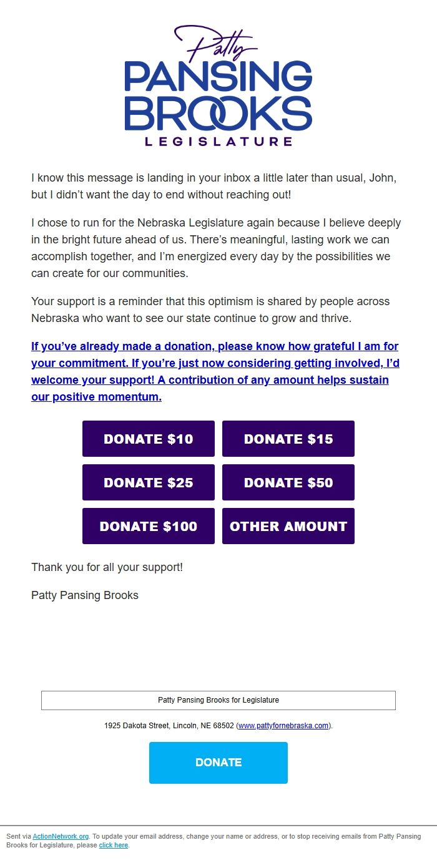The width and height of the screenshot is (437, 868).
Task: Choose the DONATE $100 contribution button
Action: pyautogui.click(x=148, y=526)
